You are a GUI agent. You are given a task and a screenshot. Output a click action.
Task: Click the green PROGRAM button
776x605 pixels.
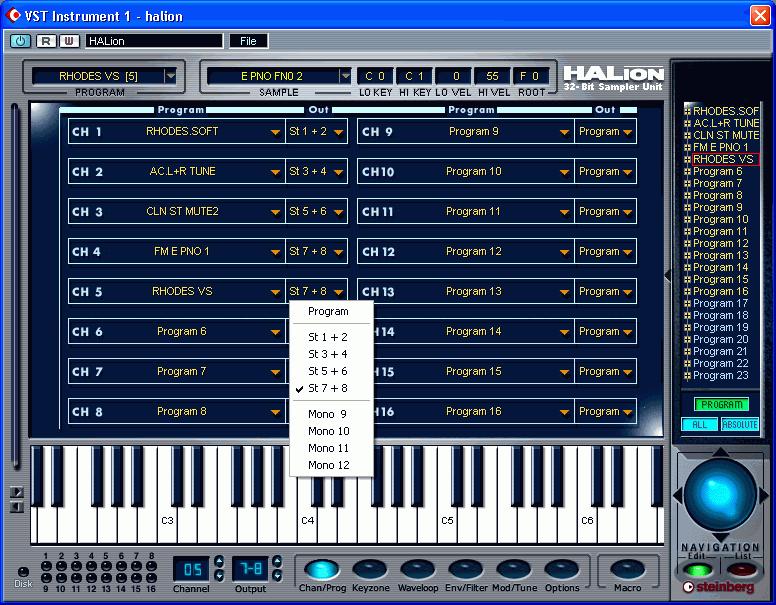pyautogui.click(x=722, y=404)
